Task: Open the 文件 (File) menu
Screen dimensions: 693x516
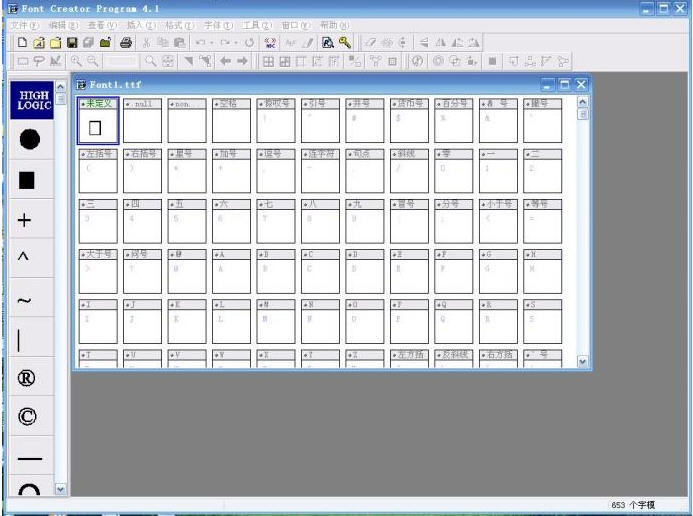Action: (x=25, y=24)
